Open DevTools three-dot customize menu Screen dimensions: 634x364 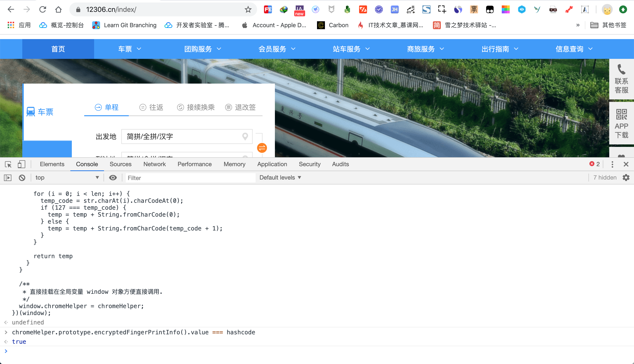tap(612, 164)
